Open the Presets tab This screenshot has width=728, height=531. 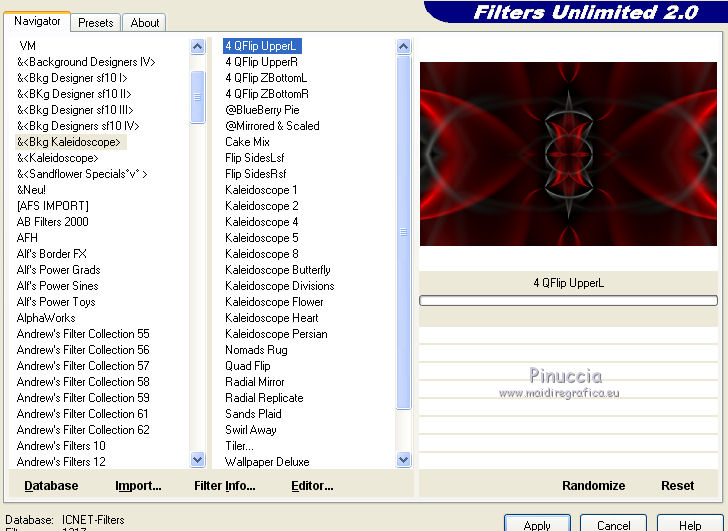[x=96, y=23]
